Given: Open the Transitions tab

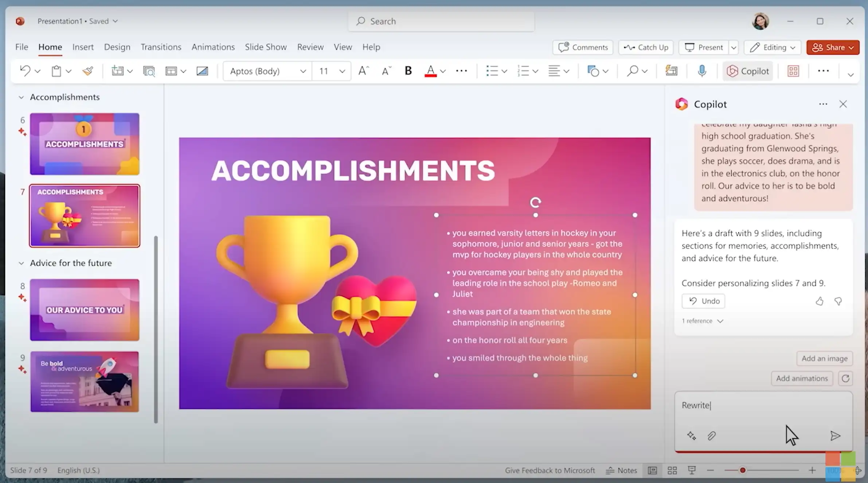Looking at the screenshot, I should [161, 47].
